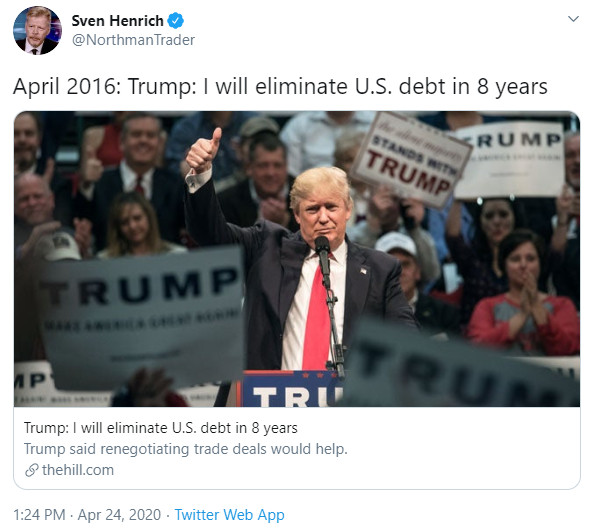Click the microphone in the article photo

tap(323, 256)
